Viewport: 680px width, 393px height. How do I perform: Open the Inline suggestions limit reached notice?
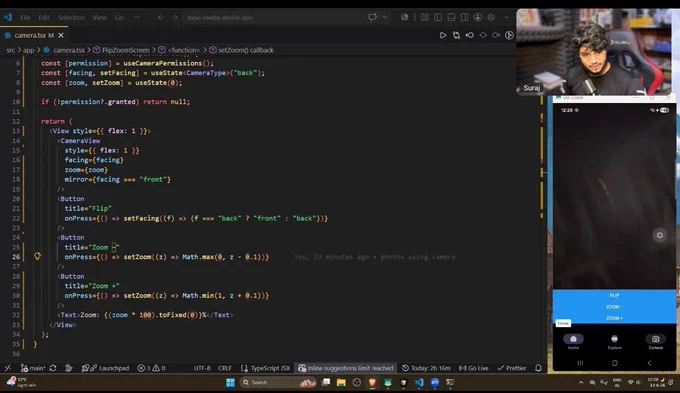coord(346,368)
